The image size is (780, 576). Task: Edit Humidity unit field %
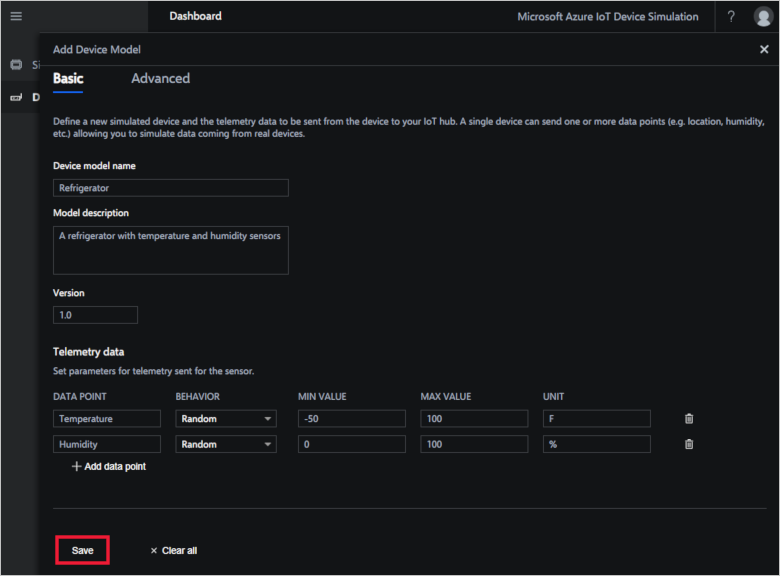click(x=596, y=444)
